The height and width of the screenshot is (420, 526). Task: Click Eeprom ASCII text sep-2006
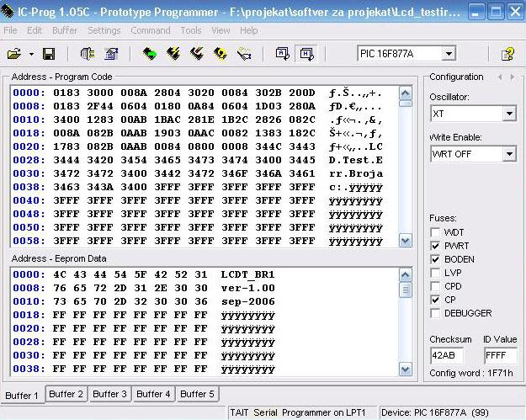pyautogui.click(x=248, y=301)
